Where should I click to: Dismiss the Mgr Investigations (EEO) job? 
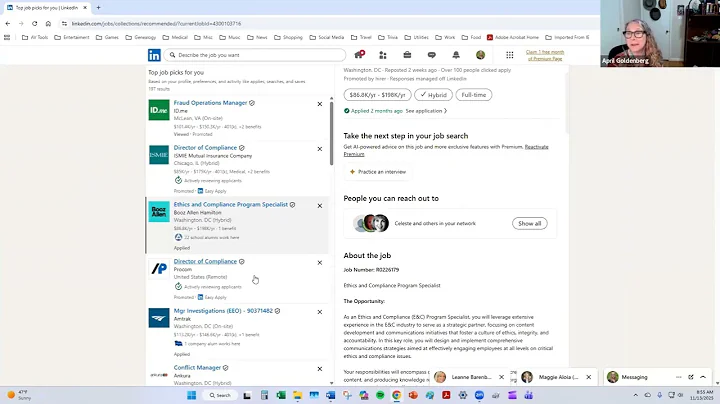(x=320, y=312)
